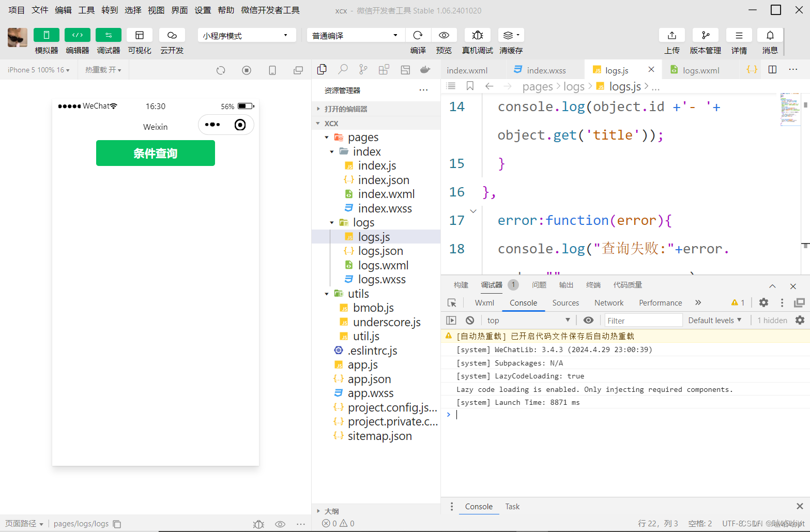
Task: Tap the green 条件查询 button
Action: (156, 153)
